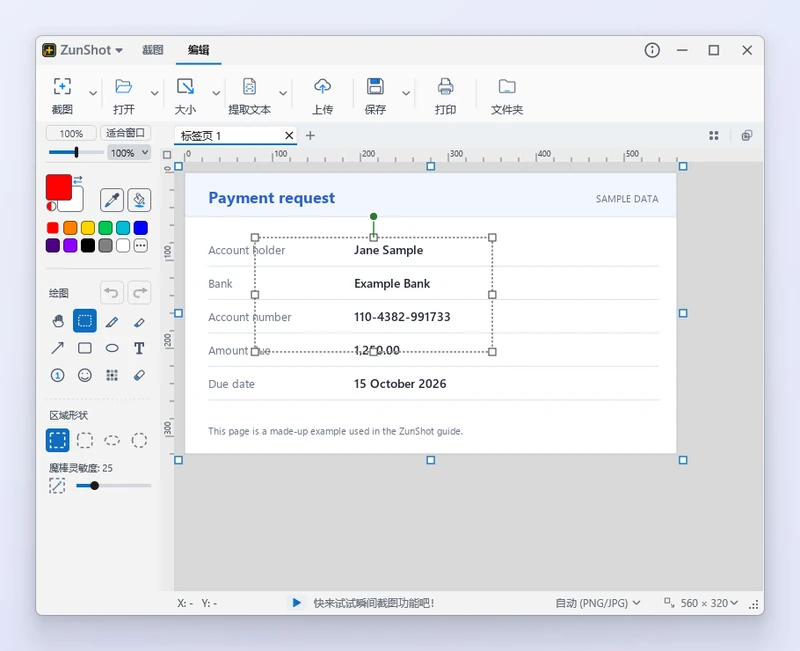
Task: Pick the orange color swatch
Action: click(x=70, y=228)
